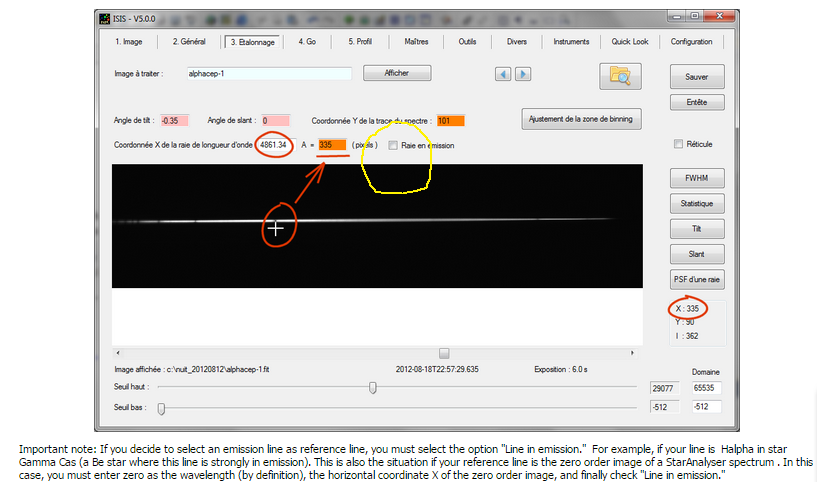Click the Coordonnée Y trace field 101
Viewport: 817px width, 482px height.
(450, 121)
